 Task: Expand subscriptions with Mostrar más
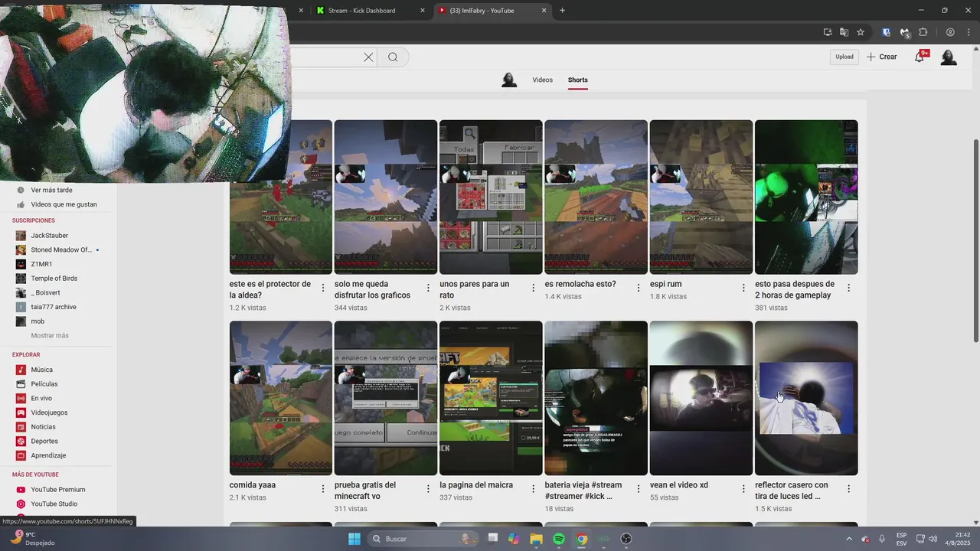(x=50, y=336)
